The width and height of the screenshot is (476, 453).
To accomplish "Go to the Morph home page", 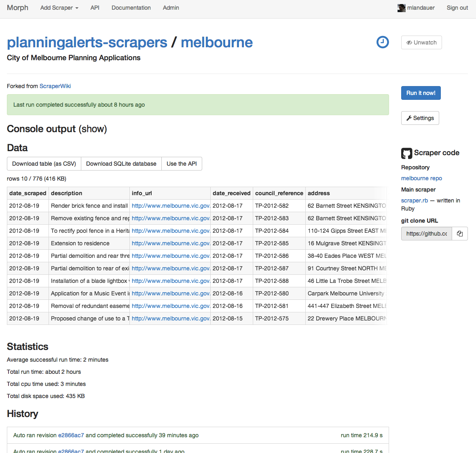I will click(18, 8).
